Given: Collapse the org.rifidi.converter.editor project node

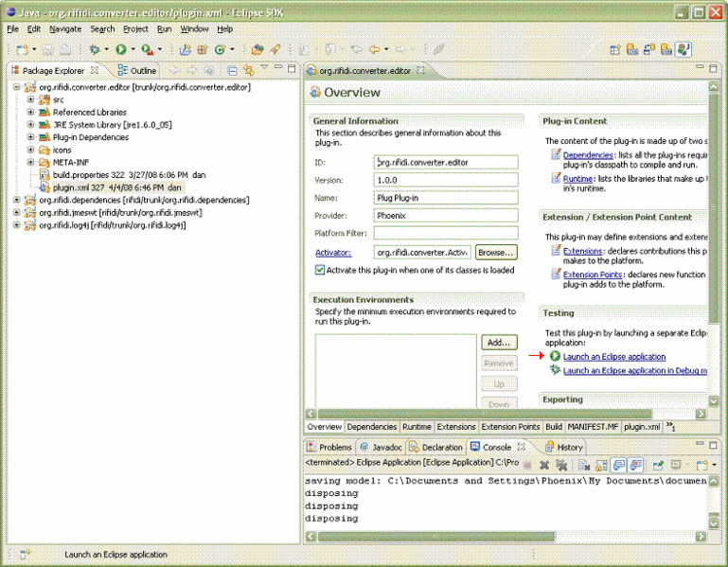Looking at the screenshot, I should (18, 87).
